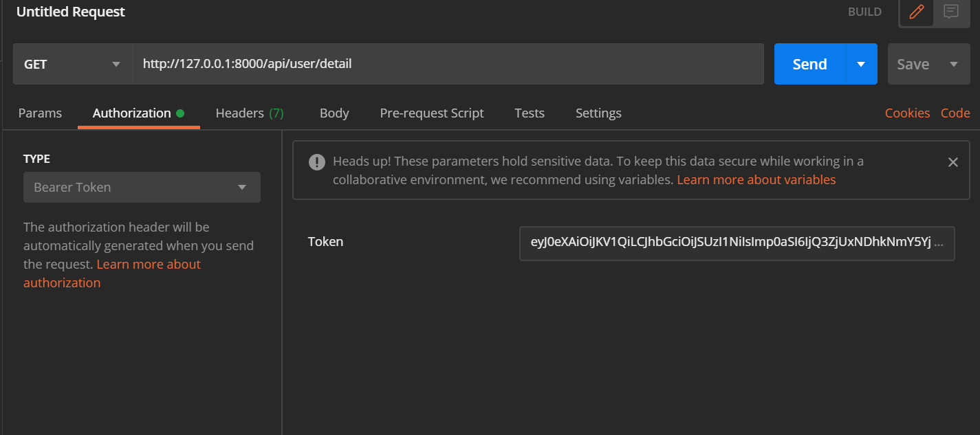Click the Token value input field

[737, 243]
